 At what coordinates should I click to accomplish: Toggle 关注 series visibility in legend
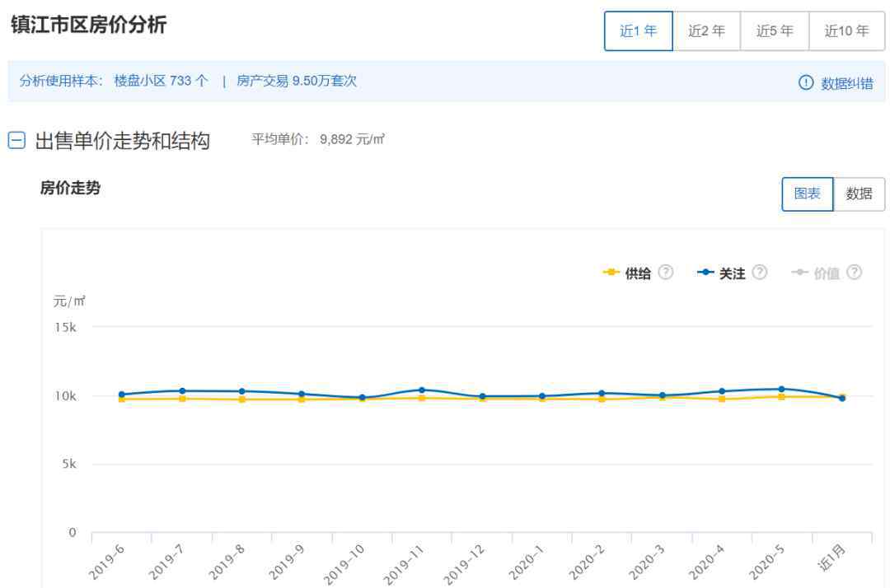click(732, 273)
